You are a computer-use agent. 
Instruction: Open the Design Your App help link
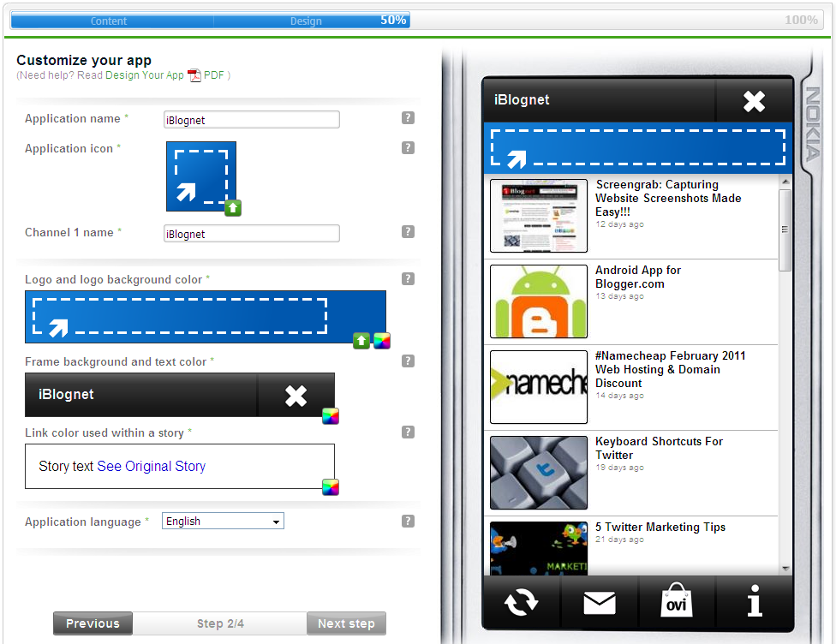pos(145,75)
